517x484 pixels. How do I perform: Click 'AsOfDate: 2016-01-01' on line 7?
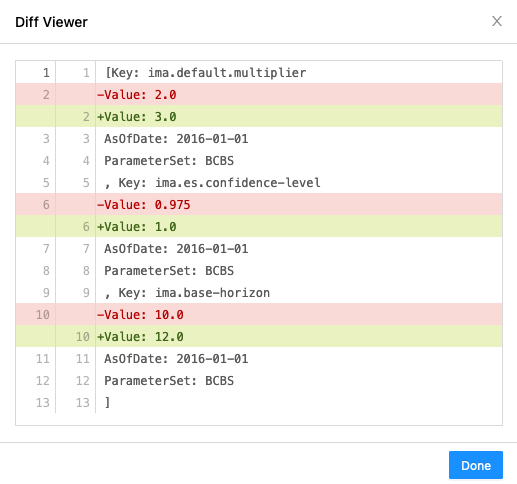176,248
